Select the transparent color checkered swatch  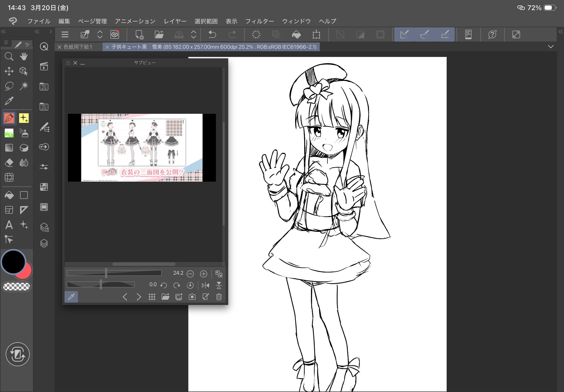coord(17,287)
